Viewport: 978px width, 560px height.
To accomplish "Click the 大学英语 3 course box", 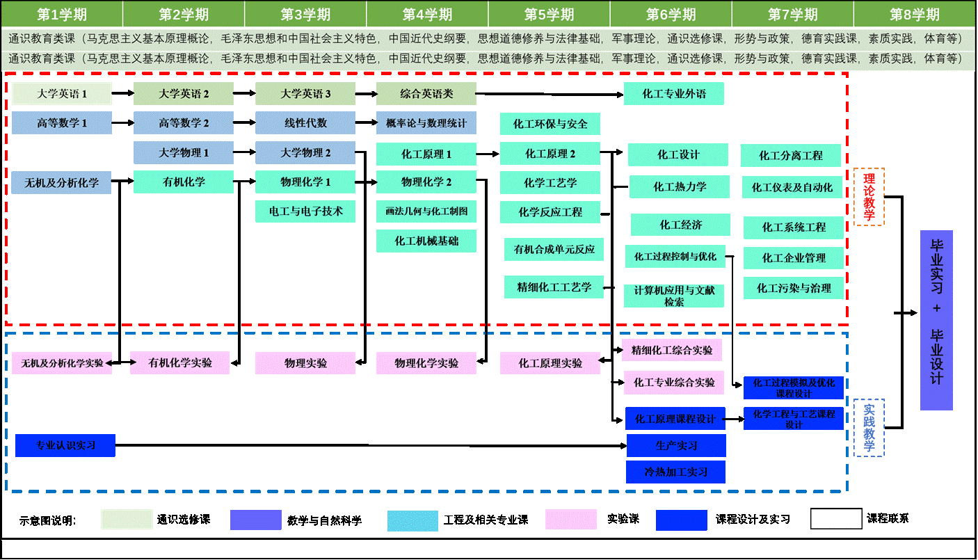I will click(x=305, y=93).
